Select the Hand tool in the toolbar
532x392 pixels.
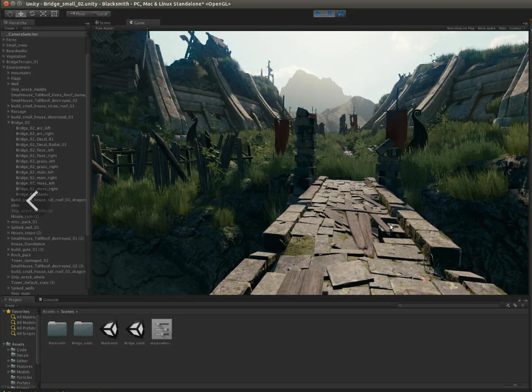[9, 14]
